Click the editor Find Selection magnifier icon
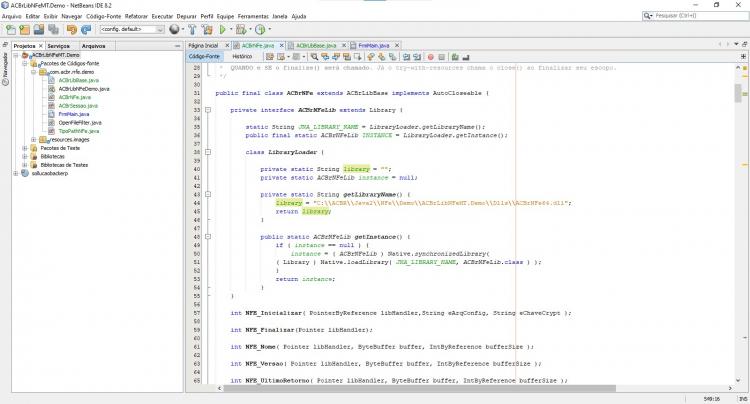The image size is (750, 404). click(314, 56)
